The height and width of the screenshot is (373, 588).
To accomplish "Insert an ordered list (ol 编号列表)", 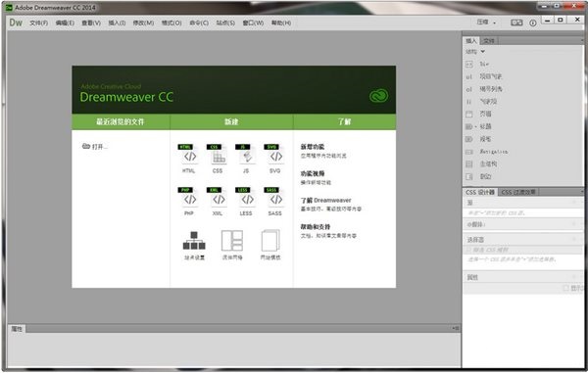I will (484, 89).
